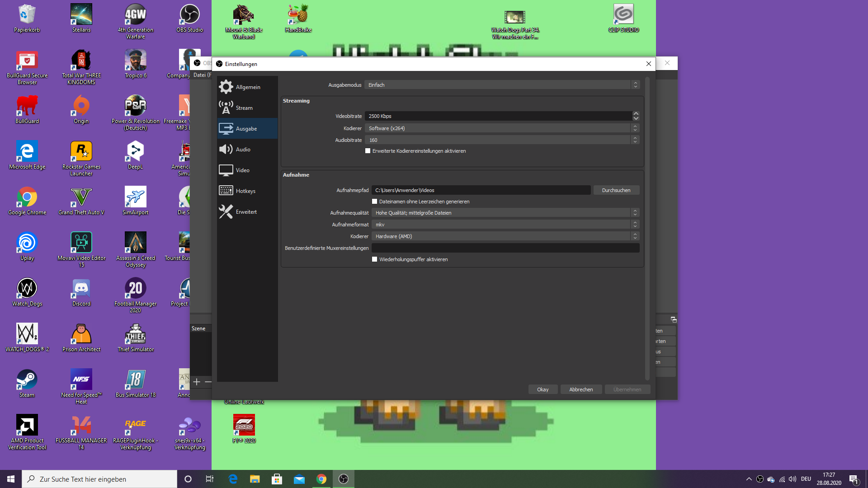Image resolution: width=868 pixels, height=488 pixels.
Task: Open the Erweitert tools icon section
Action: (226, 211)
